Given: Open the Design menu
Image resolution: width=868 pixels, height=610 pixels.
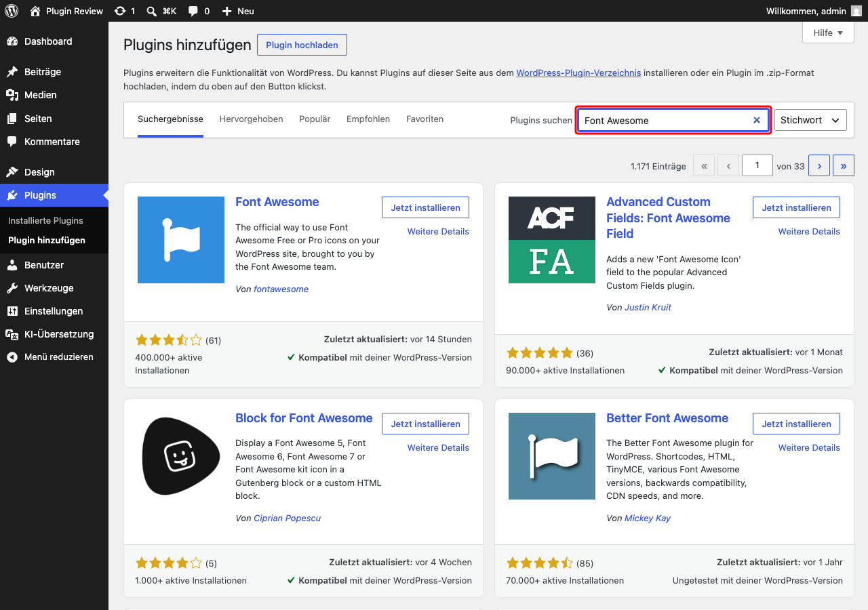Looking at the screenshot, I should point(54,172).
